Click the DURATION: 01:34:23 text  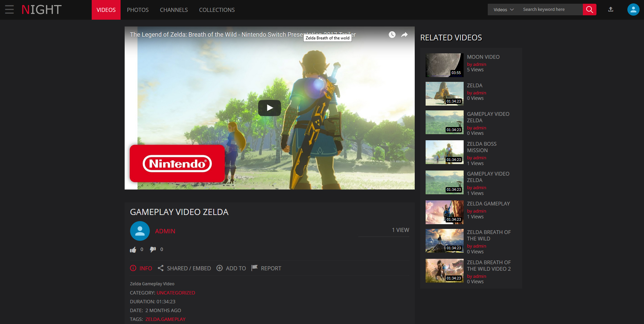point(153,302)
